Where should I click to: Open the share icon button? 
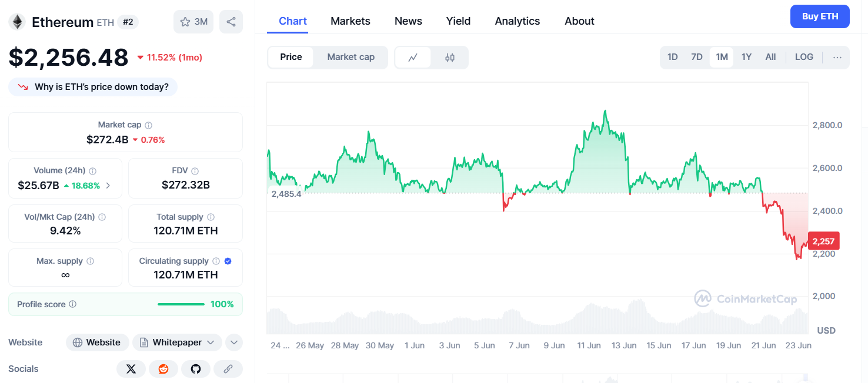click(x=231, y=22)
